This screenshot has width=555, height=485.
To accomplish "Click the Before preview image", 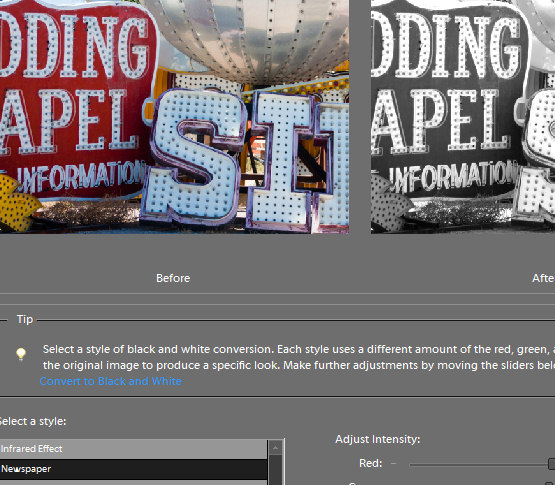I will tap(174, 117).
